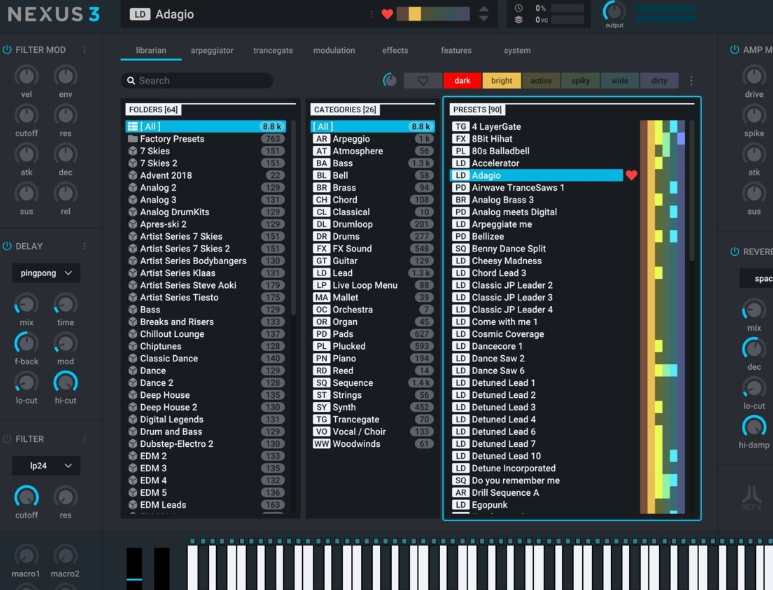Click the favorites heart filter button
The image size is (773, 590).
click(x=423, y=81)
